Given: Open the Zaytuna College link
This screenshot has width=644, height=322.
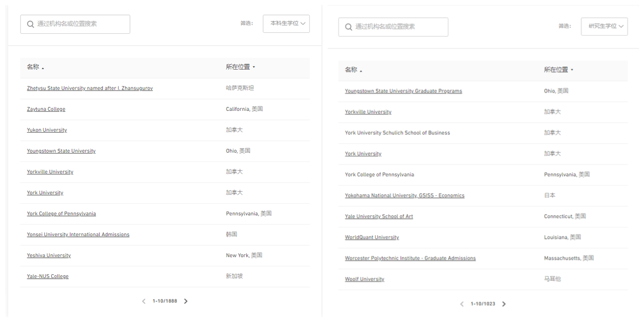Looking at the screenshot, I should point(46,109).
